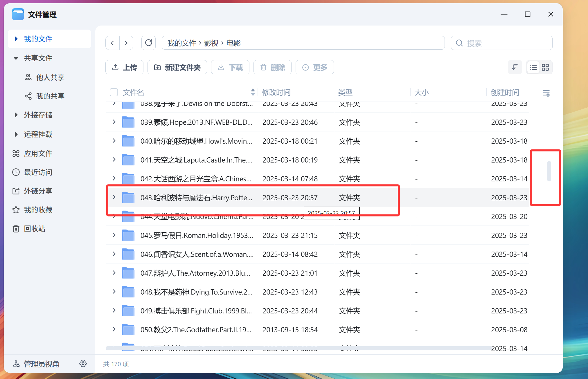The image size is (588, 379).
Task: Open settings gear beside 管理员视角
Action: point(83,364)
